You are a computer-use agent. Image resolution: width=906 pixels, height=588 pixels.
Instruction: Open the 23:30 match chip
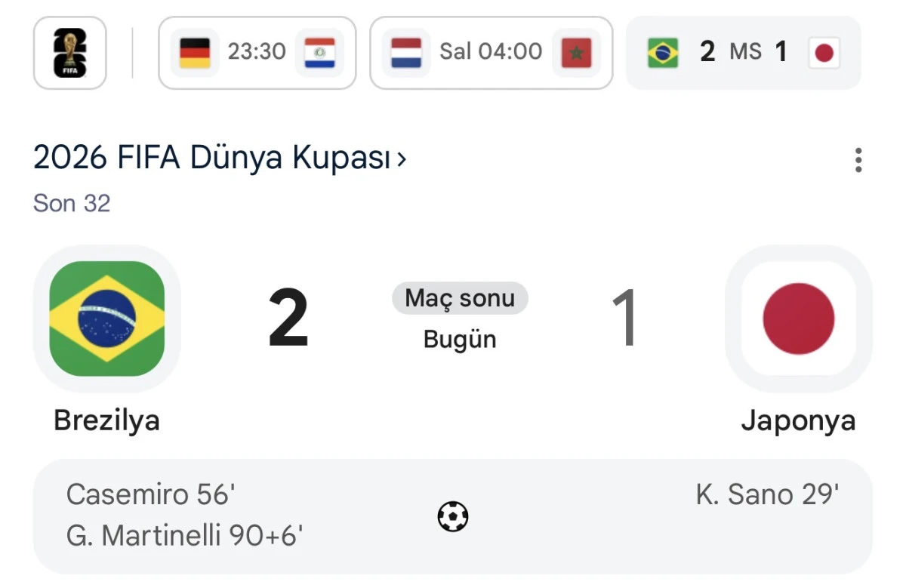[257, 53]
